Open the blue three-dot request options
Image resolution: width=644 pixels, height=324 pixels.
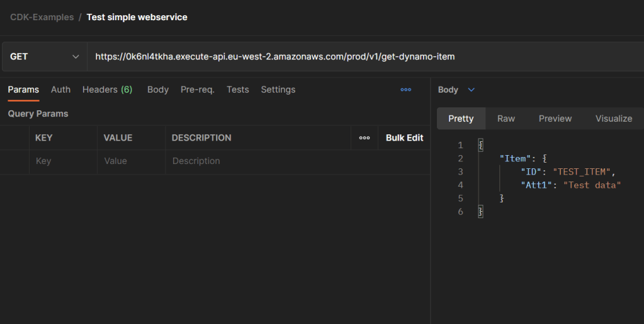(405, 90)
